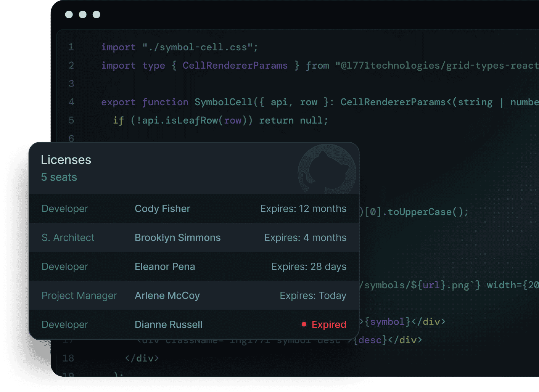539x392 pixels.
Task: Select Dianne Russell's expired license name
Action: pyautogui.click(x=168, y=325)
